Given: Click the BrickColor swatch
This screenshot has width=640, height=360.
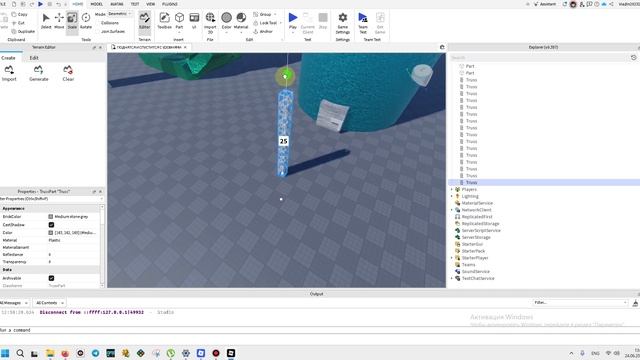Looking at the screenshot, I should pyautogui.click(x=51, y=217).
